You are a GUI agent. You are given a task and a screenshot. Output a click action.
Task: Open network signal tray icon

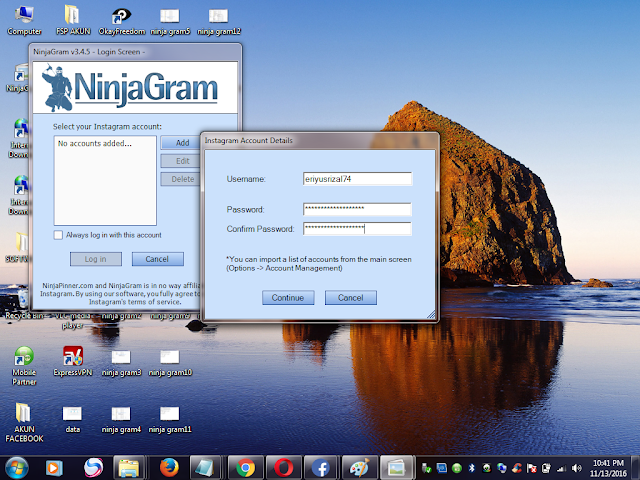click(562, 468)
